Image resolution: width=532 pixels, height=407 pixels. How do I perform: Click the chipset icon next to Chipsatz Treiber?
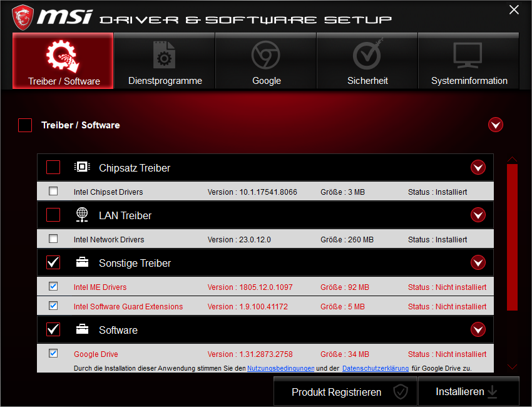click(x=82, y=167)
